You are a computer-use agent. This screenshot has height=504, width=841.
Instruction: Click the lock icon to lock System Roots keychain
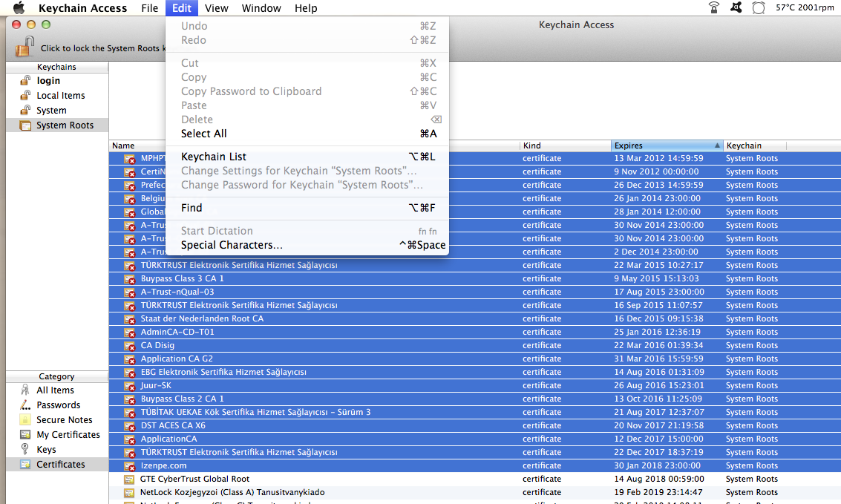pos(24,47)
